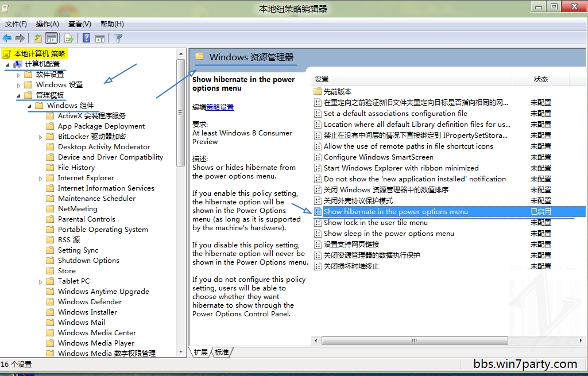Click the policy icon beside Show lock in the user tile menu
The image size is (588, 376).
point(318,223)
